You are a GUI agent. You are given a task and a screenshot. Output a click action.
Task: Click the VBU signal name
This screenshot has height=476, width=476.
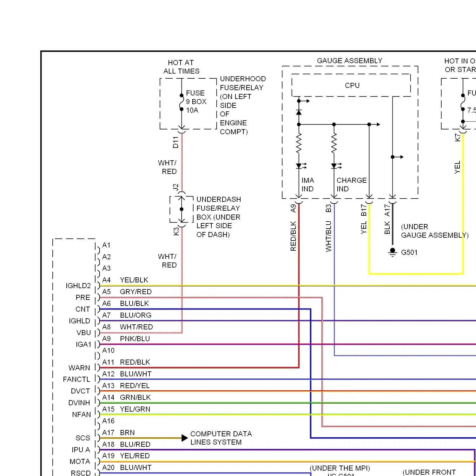point(83,333)
